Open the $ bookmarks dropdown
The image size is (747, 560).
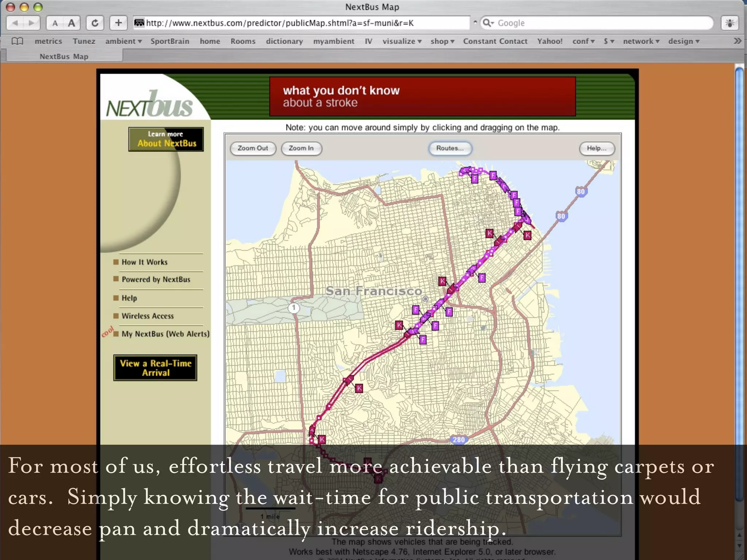pos(609,41)
